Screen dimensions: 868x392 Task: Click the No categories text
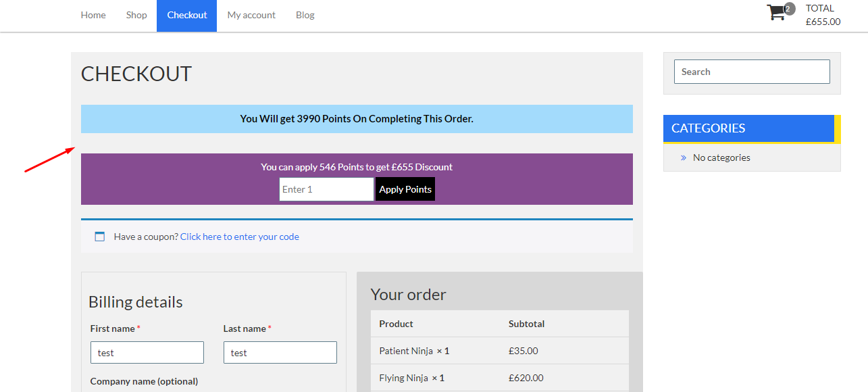click(721, 157)
